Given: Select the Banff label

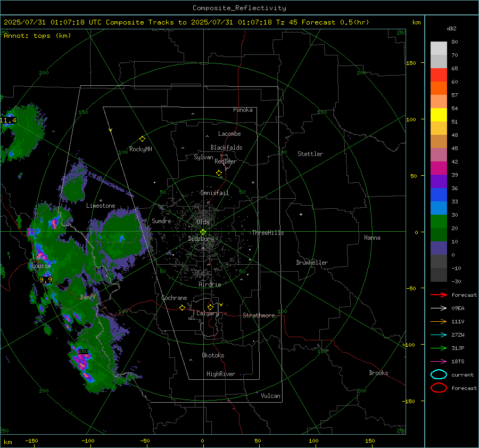Looking at the screenshot, I should click(x=88, y=297).
